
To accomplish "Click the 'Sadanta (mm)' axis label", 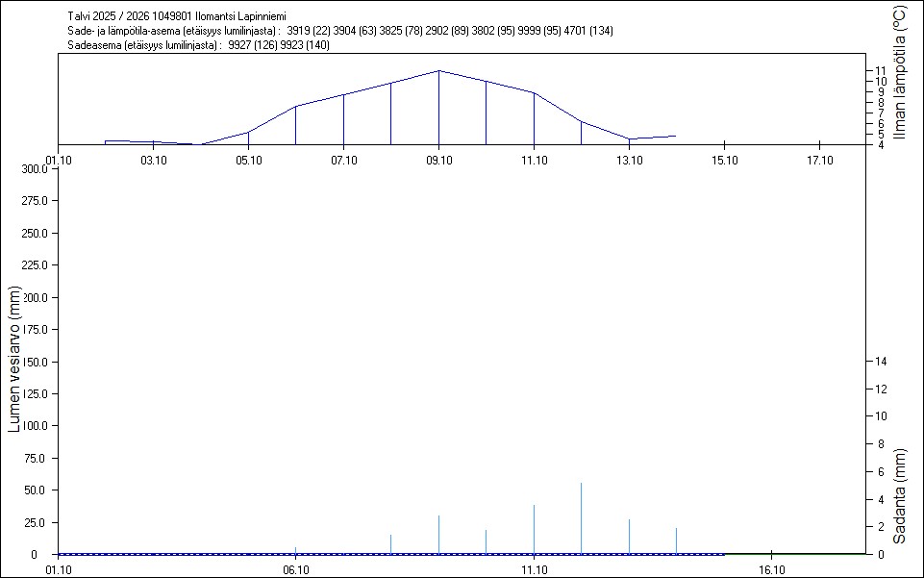I will 899,496.
